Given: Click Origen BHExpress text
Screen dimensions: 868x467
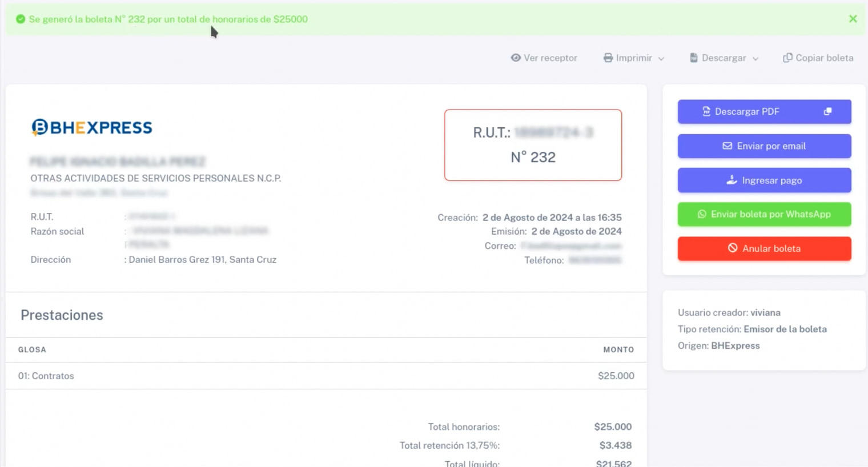Looking at the screenshot, I should pos(718,345).
